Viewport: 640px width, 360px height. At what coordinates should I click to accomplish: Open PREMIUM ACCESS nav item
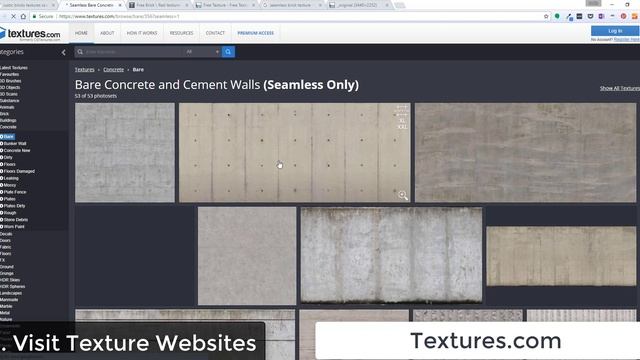click(256, 33)
